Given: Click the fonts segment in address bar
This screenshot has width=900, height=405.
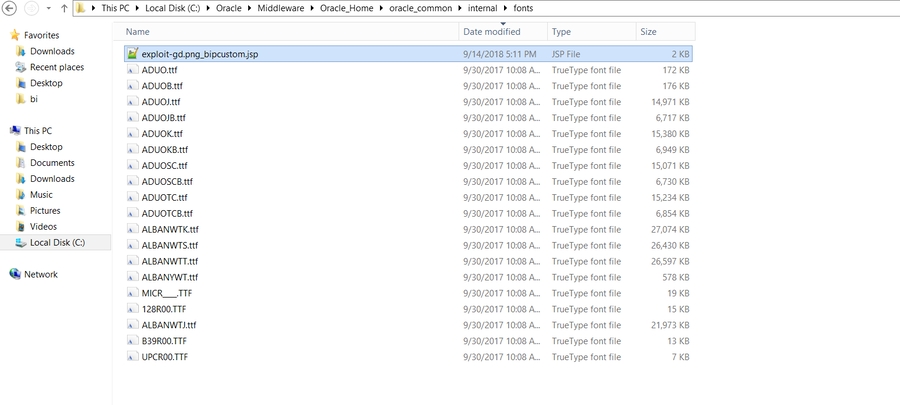Looking at the screenshot, I should (523, 8).
